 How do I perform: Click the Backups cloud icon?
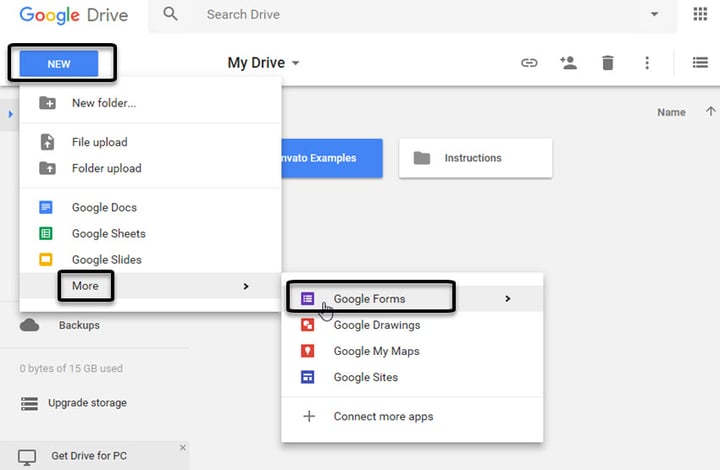click(29, 325)
